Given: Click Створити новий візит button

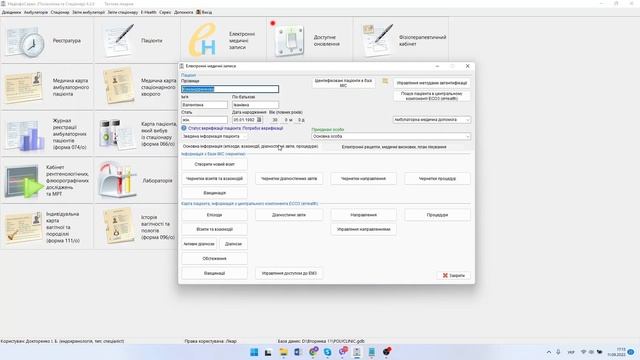Looking at the screenshot, I should [x=214, y=164].
